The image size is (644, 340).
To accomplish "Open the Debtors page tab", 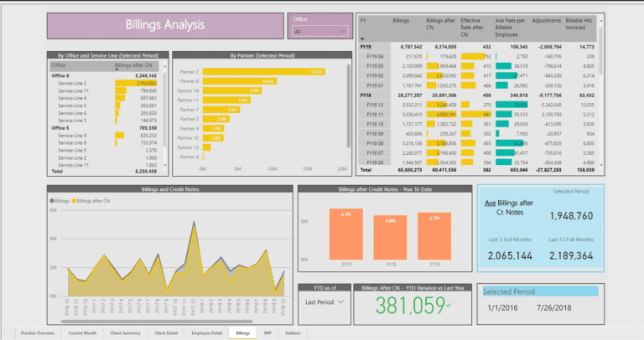I will pyautogui.click(x=293, y=333).
